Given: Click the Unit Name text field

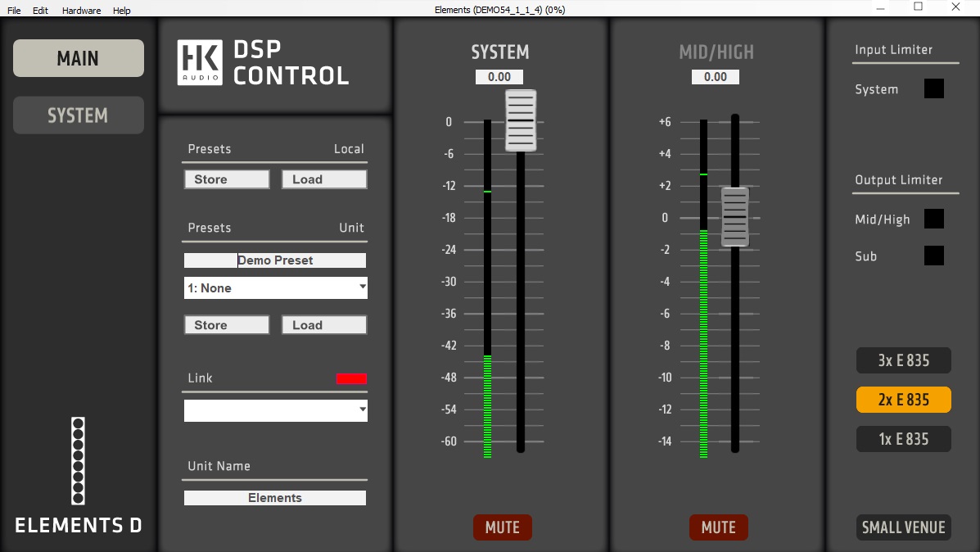Looking at the screenshot, I should [x=275, y=498].
